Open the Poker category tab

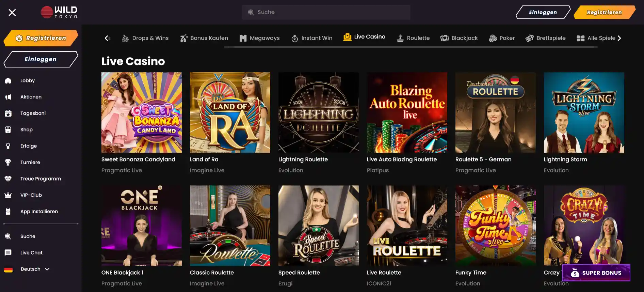point(502,38)
